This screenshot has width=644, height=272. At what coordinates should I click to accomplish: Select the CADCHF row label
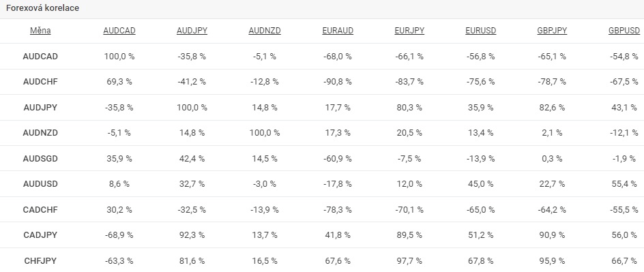click(40, 209)
